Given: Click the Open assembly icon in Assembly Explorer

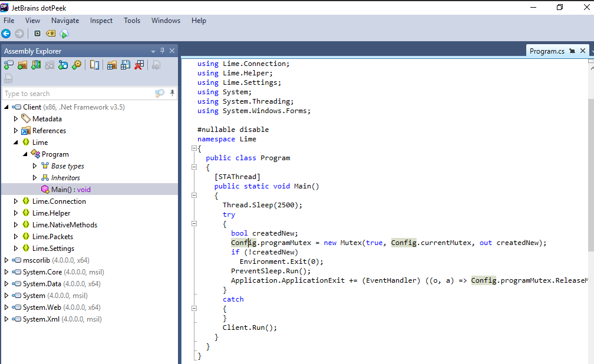Looking at the screenshot, I should [9, 65].
